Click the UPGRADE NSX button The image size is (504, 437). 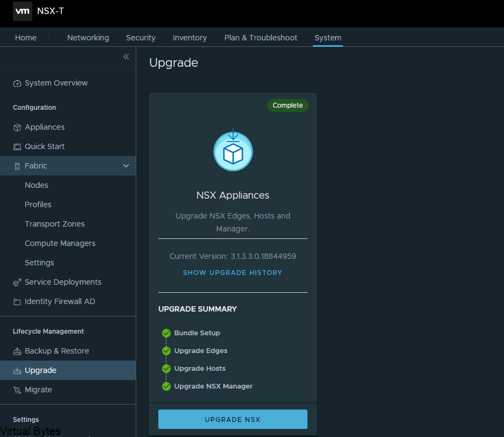tap(233, 419)
